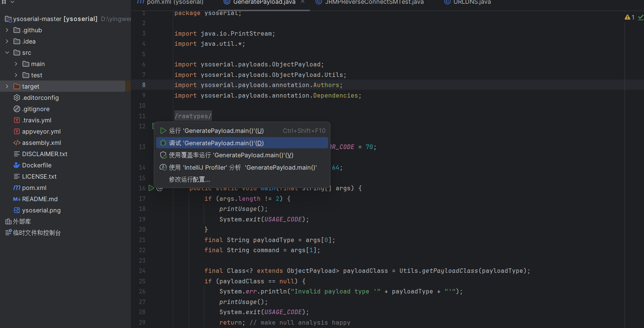Select the 外部库 external libraries node
The image size is (644, 328).
pyautogui.click(x=22, y=221)
